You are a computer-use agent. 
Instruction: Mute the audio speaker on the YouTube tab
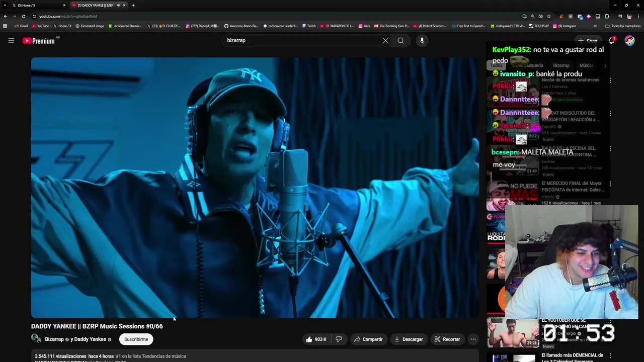click(118, 5)
